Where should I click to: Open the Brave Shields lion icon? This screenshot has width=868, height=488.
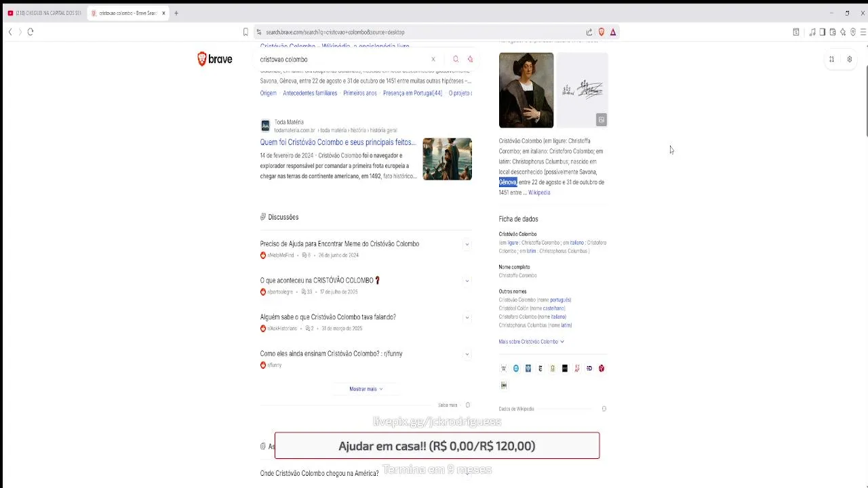[601, 32]
